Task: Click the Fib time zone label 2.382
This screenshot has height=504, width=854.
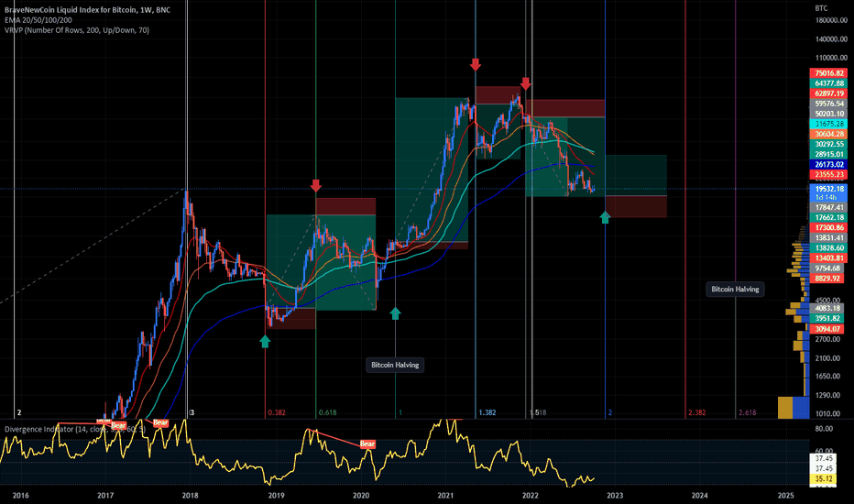Action: (x=697, y=412)
